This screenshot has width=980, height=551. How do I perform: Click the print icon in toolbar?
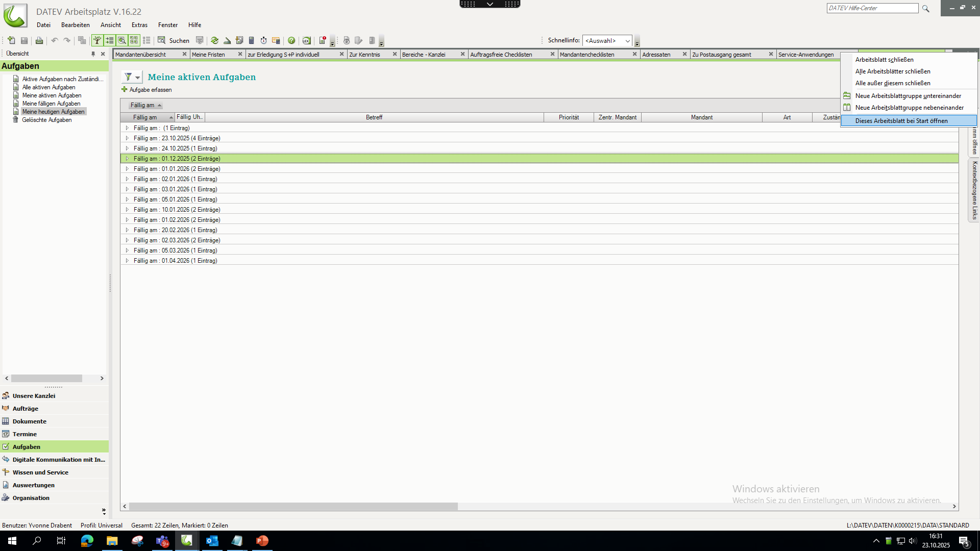point(39,40)
